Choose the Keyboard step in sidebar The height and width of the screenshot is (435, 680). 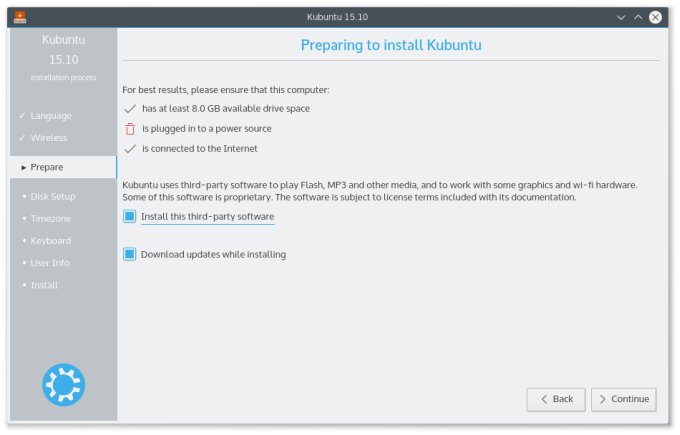(x=51, y=241)
